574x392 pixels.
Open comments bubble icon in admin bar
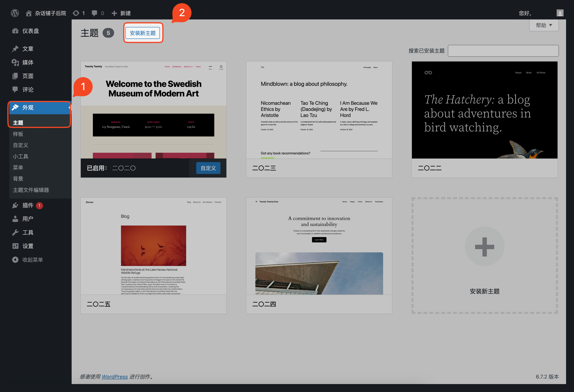(x=94, y=13)
